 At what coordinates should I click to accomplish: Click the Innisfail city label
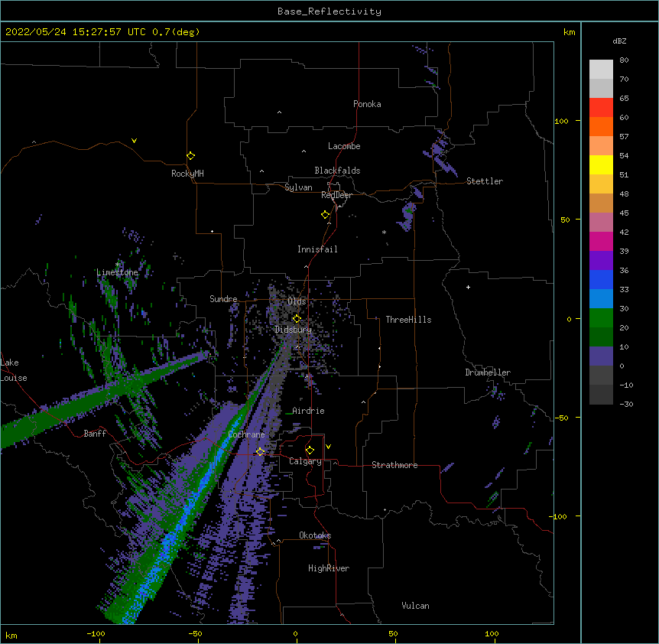tap(317, 249)
